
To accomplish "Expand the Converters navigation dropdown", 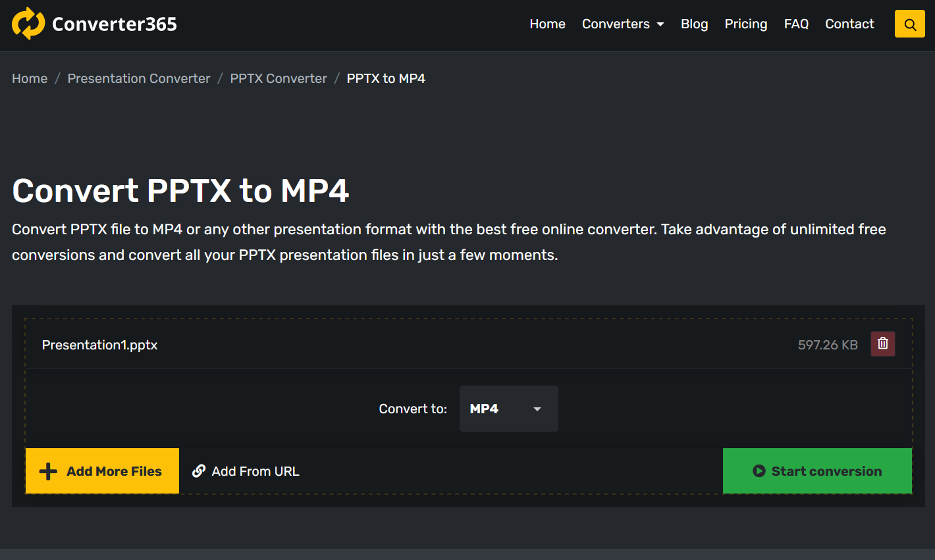I will tap(622, 24).
